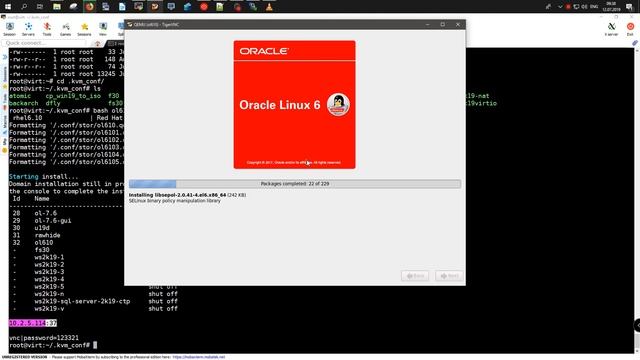Click the penguin logo on the Oracle splash

(x=338, y=104)
